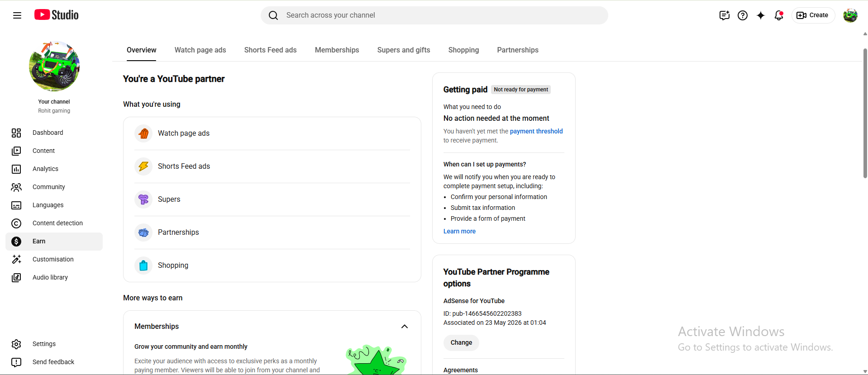The width and height of the screenshot is (868, 375).
Task: Click the Languages subtitles icon
Action: (16, 205)
